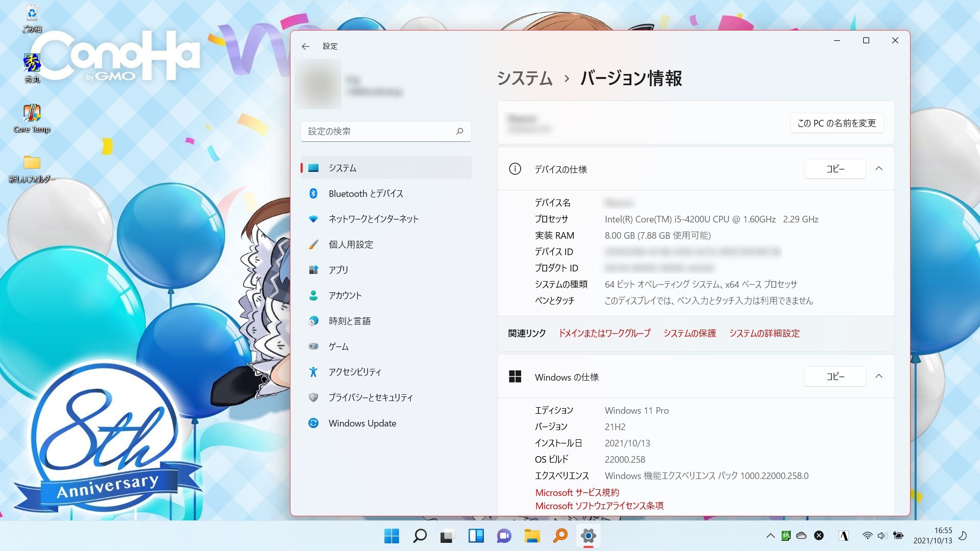
Task: Click the accessibility figure icon
Action: pyautogui.click(x=313, y=372)
